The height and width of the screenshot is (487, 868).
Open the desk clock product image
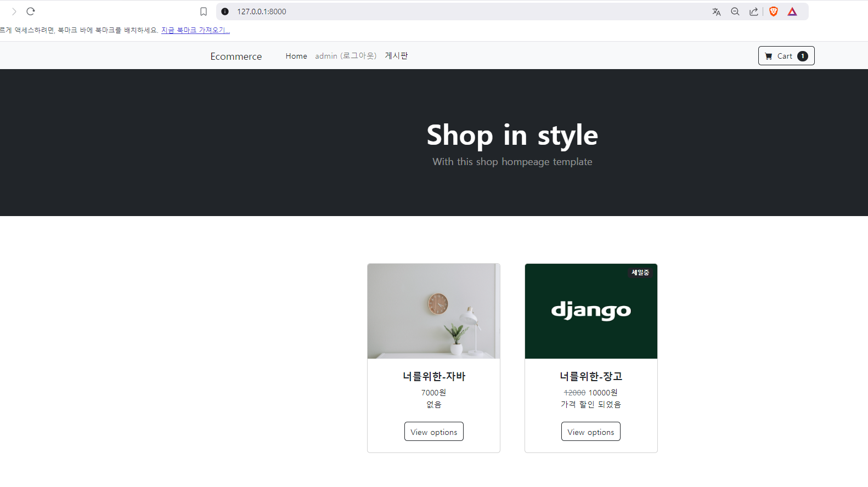(434, 311)
